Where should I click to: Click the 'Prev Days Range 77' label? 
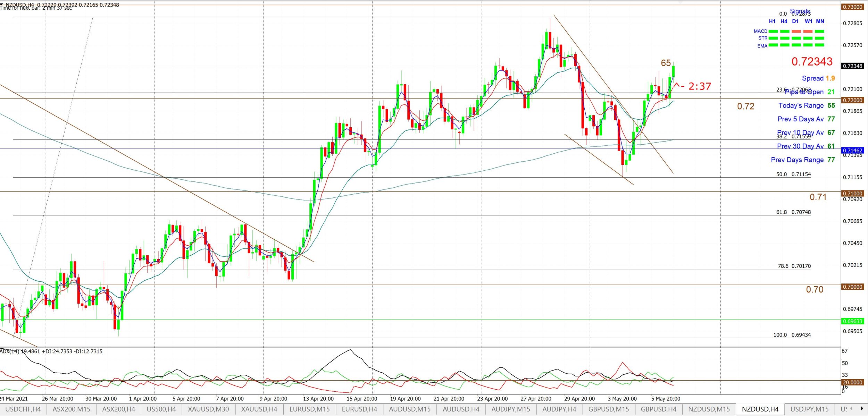[803, 160]
